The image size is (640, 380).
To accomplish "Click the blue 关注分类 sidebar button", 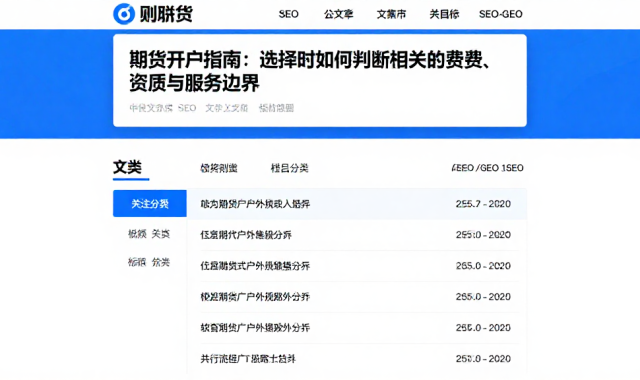I will [x=150, y=203].
